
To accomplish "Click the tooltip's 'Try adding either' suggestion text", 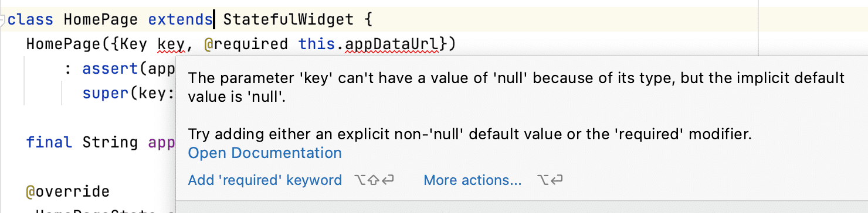I will pos(470,135).
